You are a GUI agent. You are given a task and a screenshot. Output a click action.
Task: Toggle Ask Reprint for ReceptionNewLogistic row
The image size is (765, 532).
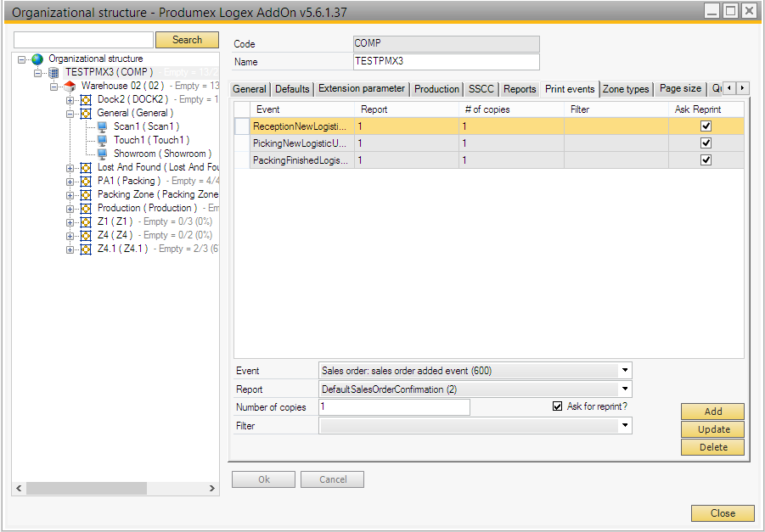click(706, 126)
